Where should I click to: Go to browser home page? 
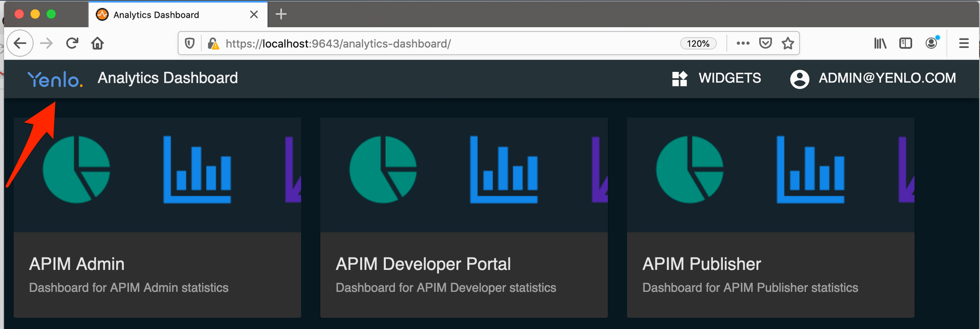98,43
